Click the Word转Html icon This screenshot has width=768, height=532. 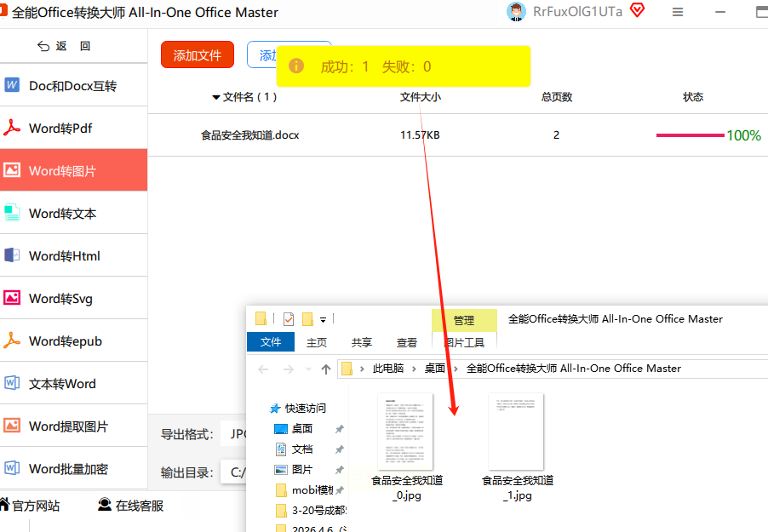point(12,255)
